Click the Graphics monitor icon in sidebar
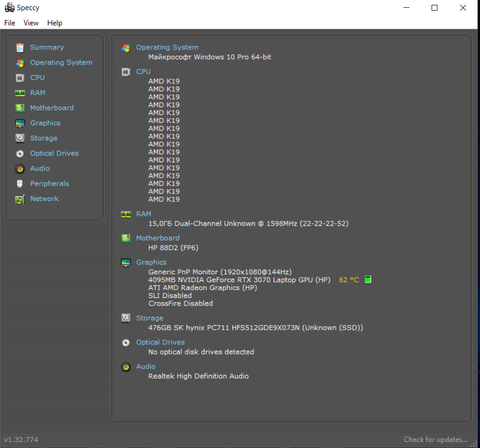480x448 pixels. pos(20,124)
